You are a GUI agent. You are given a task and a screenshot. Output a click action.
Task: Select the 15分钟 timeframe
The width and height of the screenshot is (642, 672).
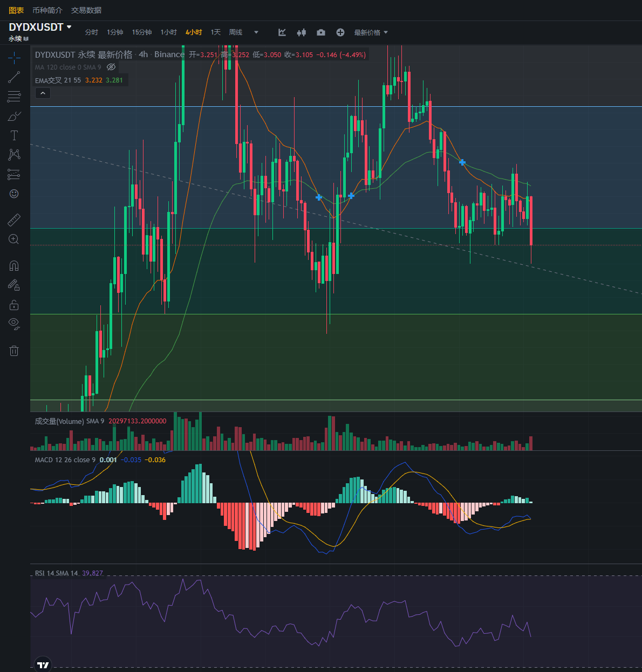[142, 32]
